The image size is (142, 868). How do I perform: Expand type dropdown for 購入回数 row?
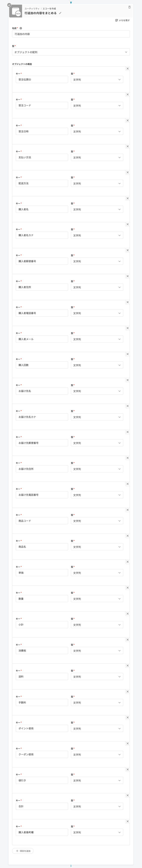97,365
